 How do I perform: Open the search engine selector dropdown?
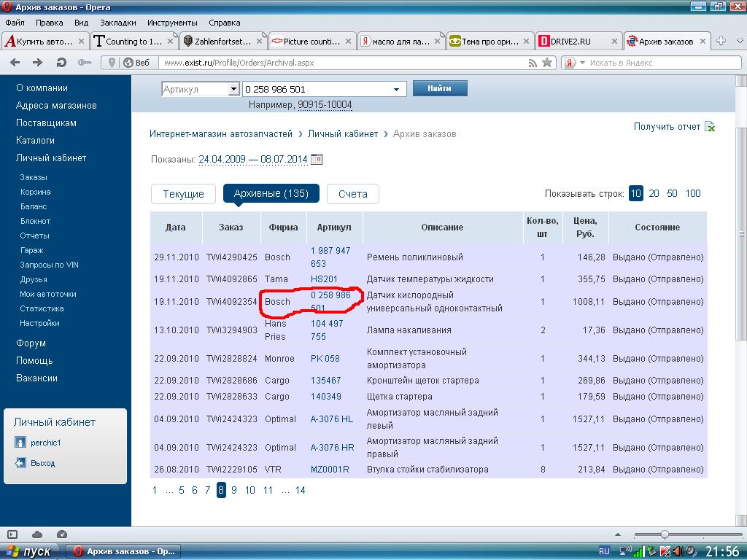pyautogui.click(x=582, y=63)
